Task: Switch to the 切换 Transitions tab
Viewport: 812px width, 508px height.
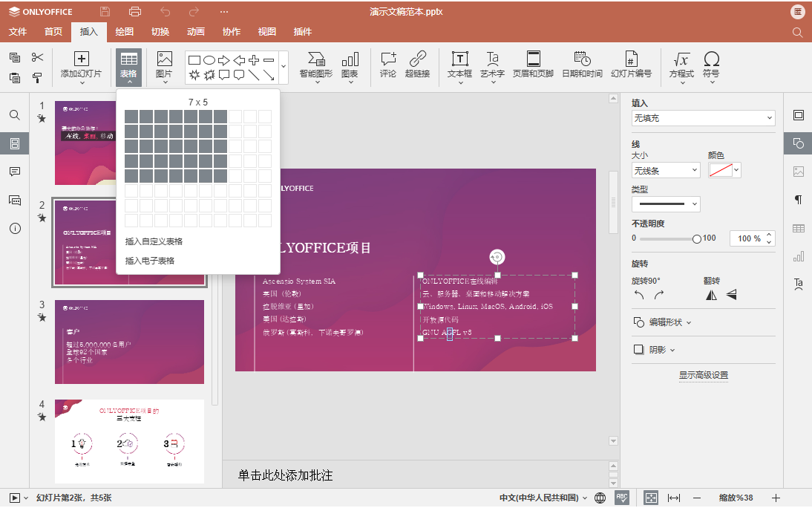Action: [x=160, y=32]
